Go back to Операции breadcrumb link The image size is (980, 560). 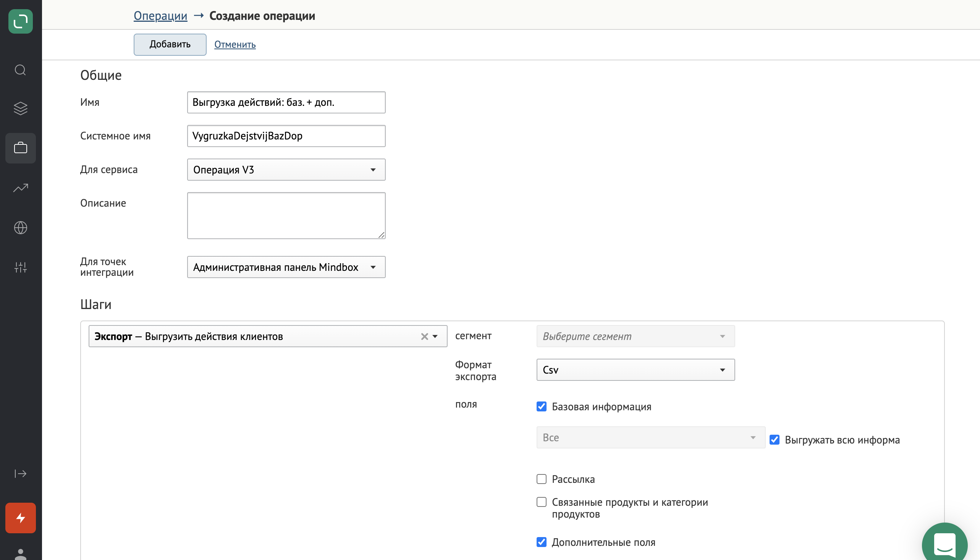pos(160,16)
